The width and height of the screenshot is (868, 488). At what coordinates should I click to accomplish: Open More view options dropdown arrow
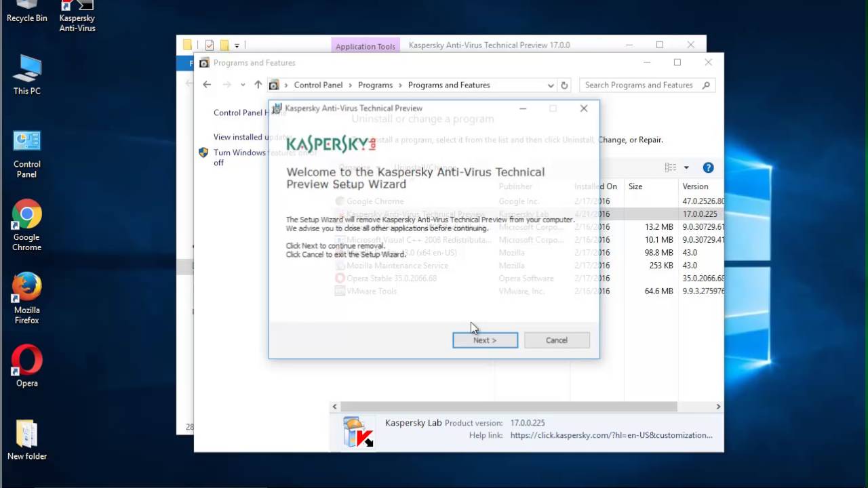point(686,167)
